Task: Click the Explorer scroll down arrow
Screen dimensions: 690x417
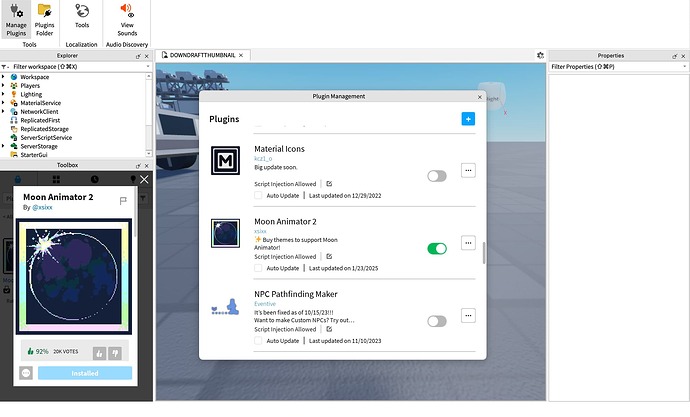Action: pyautogui.click(x=149, y=154)
